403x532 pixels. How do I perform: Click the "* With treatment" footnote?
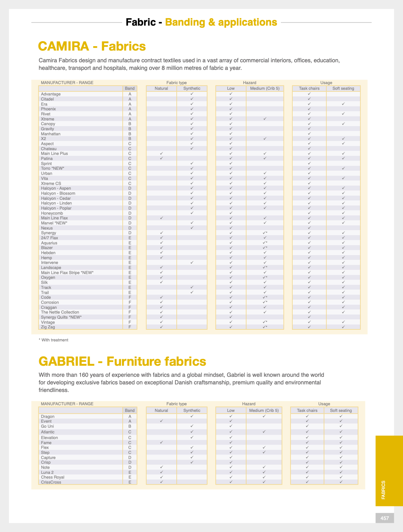click(53, 340)
